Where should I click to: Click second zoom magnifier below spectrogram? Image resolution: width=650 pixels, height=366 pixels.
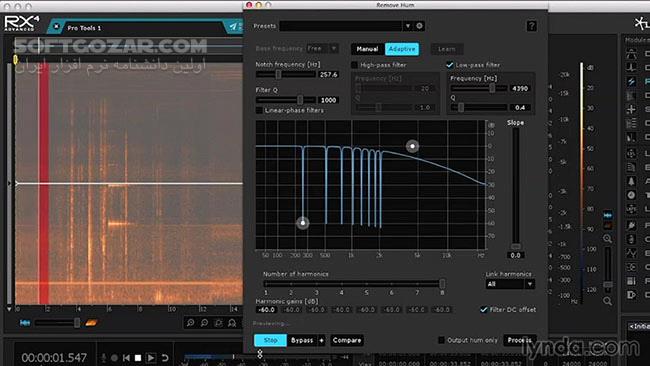[x=204, y=322]
